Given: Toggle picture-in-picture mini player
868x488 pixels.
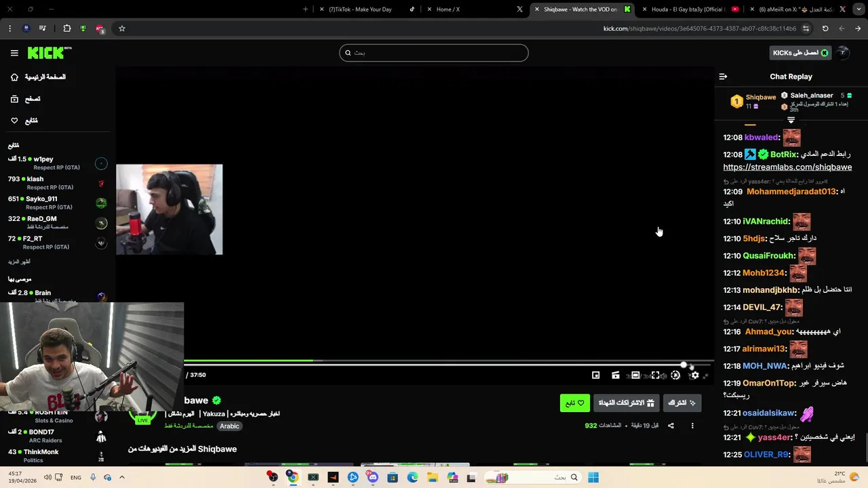Looking at the screenshot, I should tap(595, 375).
